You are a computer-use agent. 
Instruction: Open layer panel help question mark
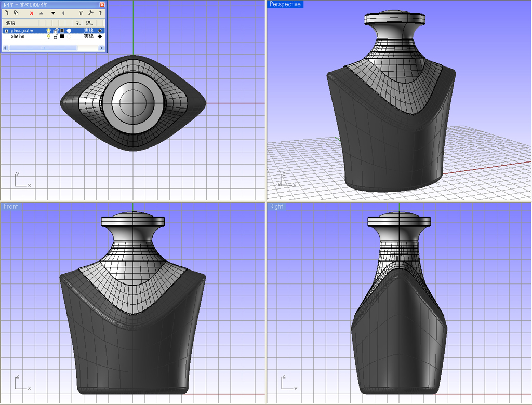(100, 13)
